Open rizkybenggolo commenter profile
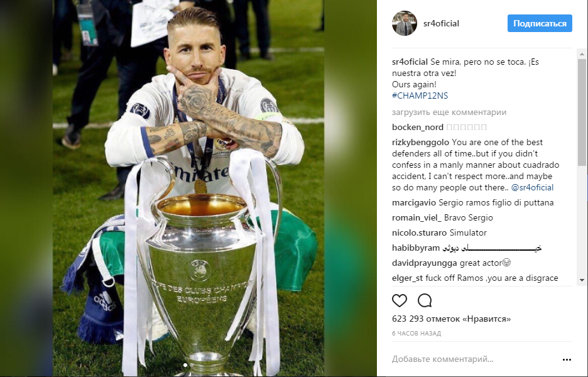Viewport: 588px width, 377px height. [420, 143]
